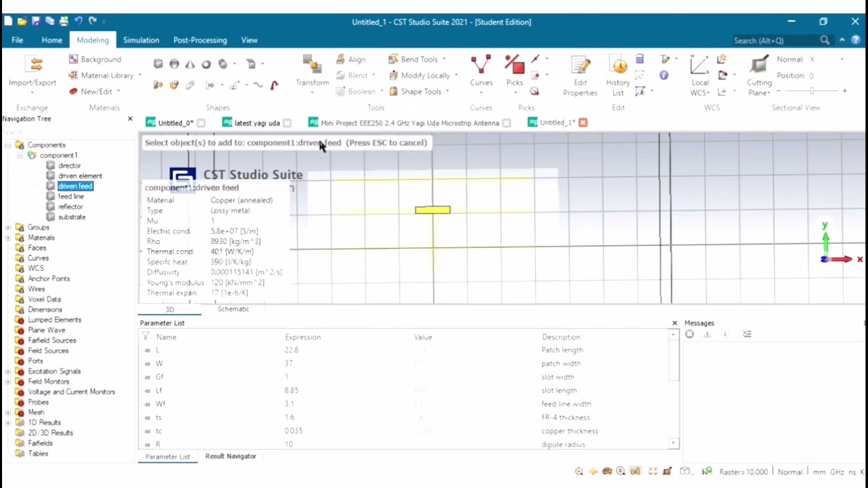This screenshot has height=488, width=868.
Task: Click the wireframe box icon in status bar
Action: (685, 472)
